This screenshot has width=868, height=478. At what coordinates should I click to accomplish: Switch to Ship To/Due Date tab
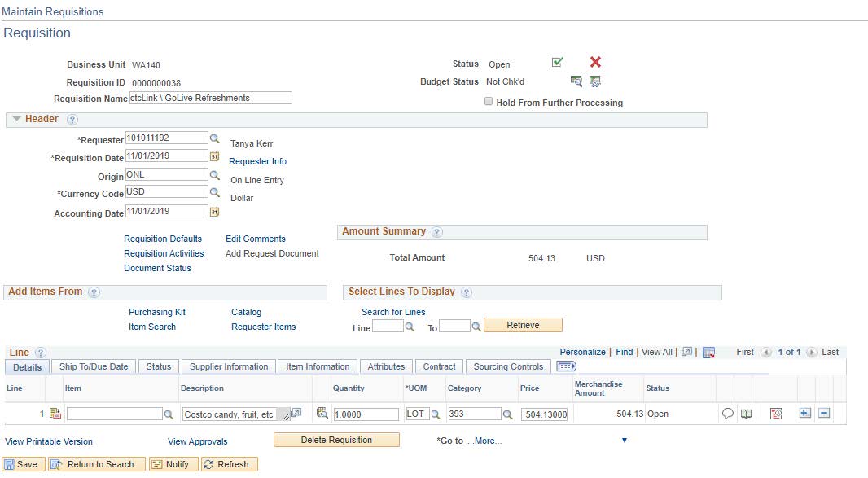coord(94,366)
